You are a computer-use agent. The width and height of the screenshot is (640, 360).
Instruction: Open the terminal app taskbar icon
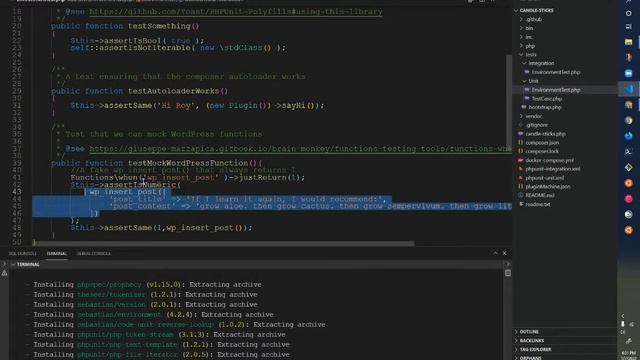point(629,151)
